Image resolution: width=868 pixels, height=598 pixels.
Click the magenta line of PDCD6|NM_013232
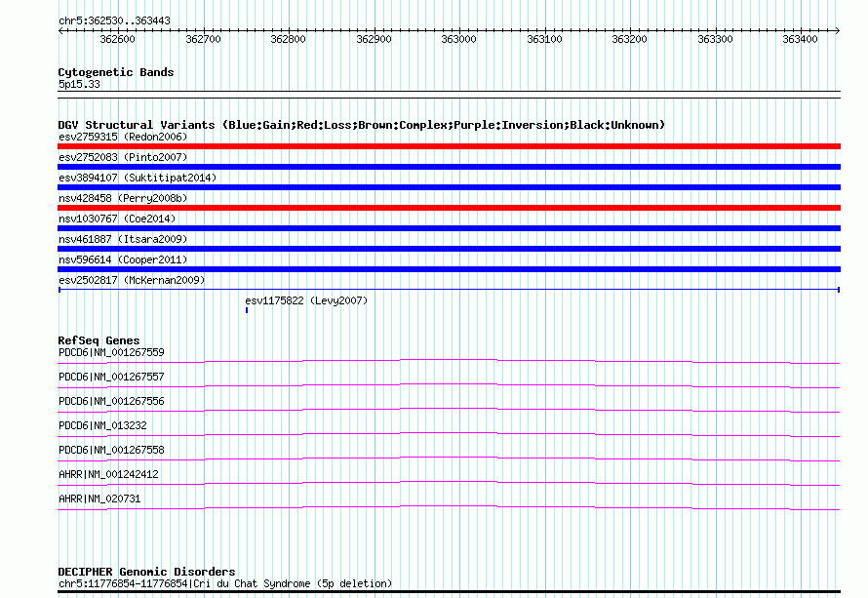pos(449,435)
